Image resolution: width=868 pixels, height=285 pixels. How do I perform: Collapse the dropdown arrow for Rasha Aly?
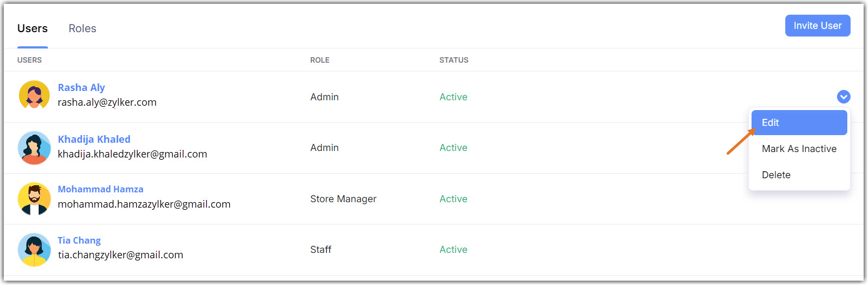click(843, 97)
